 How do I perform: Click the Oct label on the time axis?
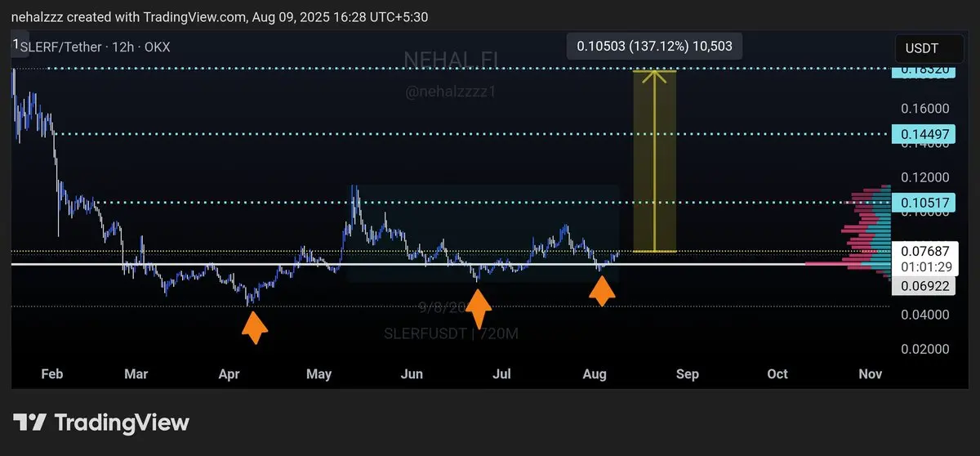[x=777, y=374]
